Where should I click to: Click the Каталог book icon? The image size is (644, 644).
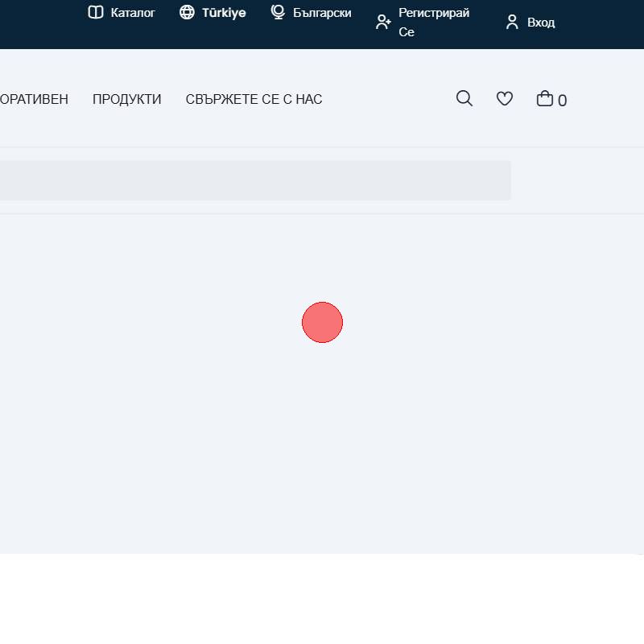96,12
